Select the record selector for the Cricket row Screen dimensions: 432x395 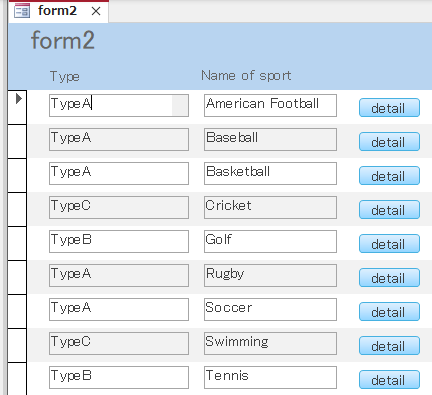(17, 209)
